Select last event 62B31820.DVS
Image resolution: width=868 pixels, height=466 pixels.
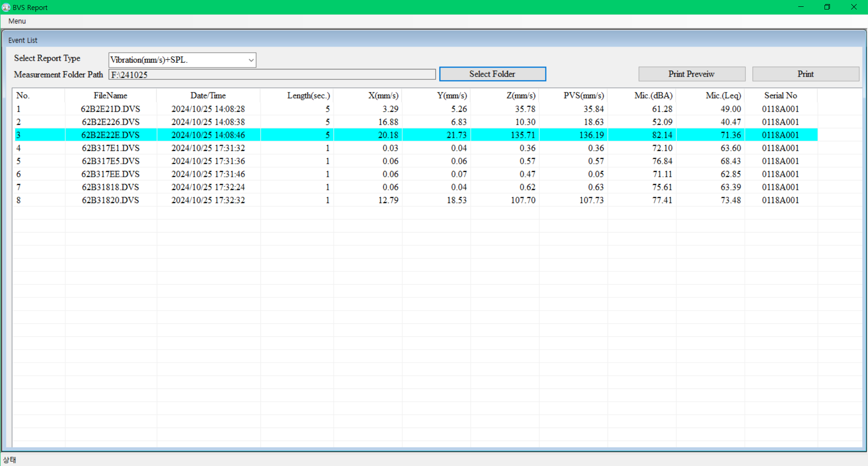coord(111,200)
